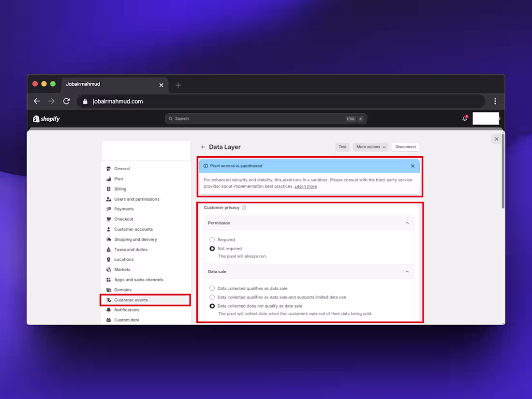Open the notification bell in the top bar
The height and width of the screenshot is (399, 532).
click(464, 118)
